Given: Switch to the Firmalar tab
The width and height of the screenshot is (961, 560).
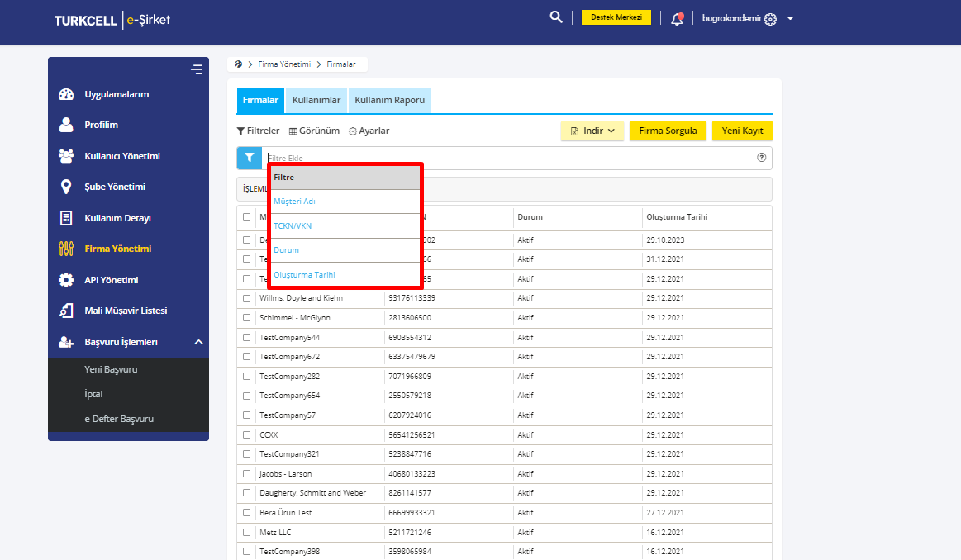Looking at the screenshot, I should pos(260,101).
